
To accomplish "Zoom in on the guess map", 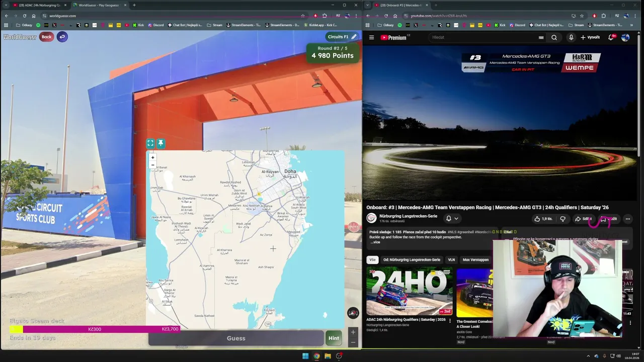I will coord(153,157).
